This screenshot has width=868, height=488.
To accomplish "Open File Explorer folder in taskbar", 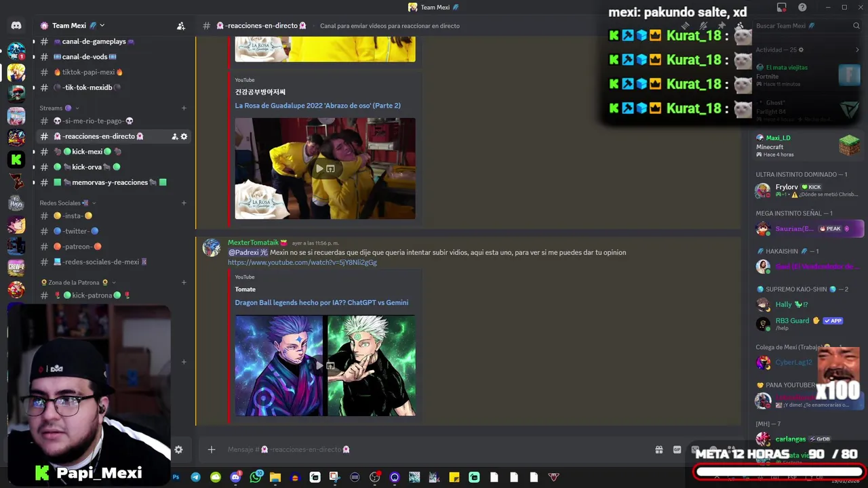I will coord(275,477).
